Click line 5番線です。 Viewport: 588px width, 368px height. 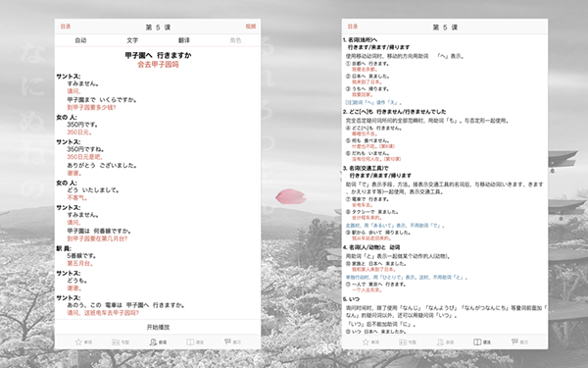pyautogui.click(x=82, y=256)
